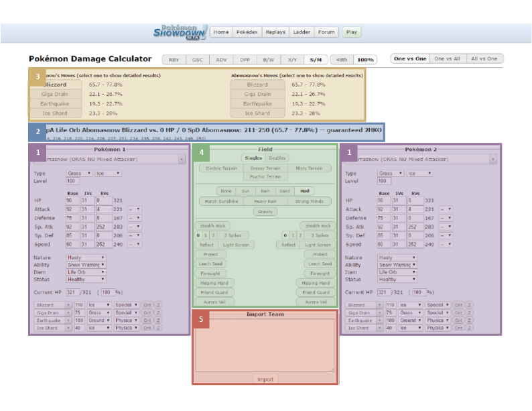Select the RBY generation tab
532x411 pixels.
[x=174, y=60]
